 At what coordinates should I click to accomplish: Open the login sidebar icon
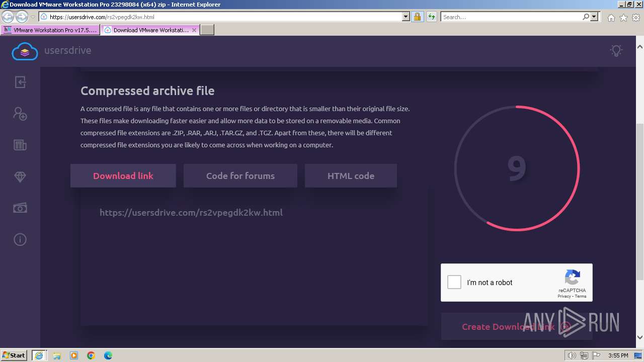20,82
